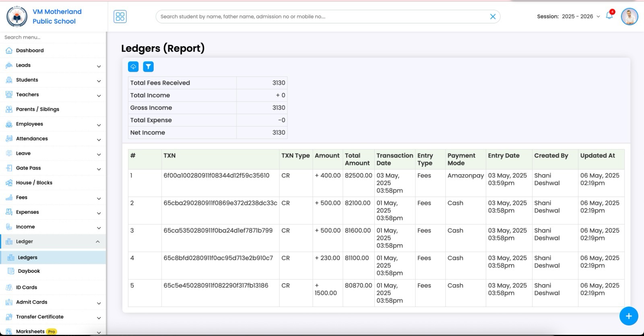Click the Gate Pass sidebar icon
The height and width of the screenshot is (336, 644).
click(9, 168)
